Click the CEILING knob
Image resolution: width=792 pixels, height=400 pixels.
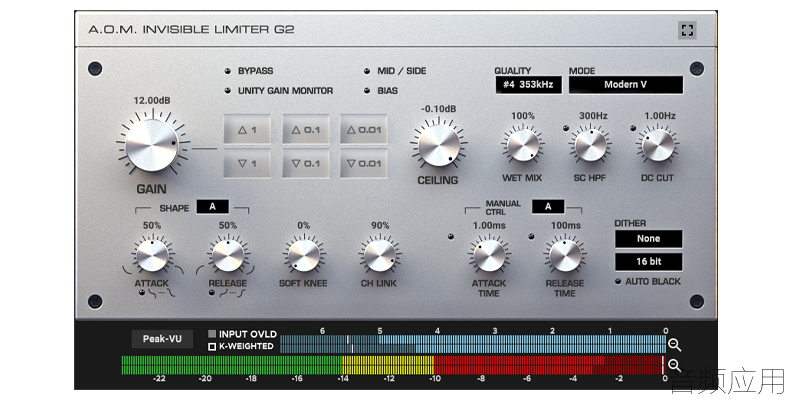click(439, 145)
